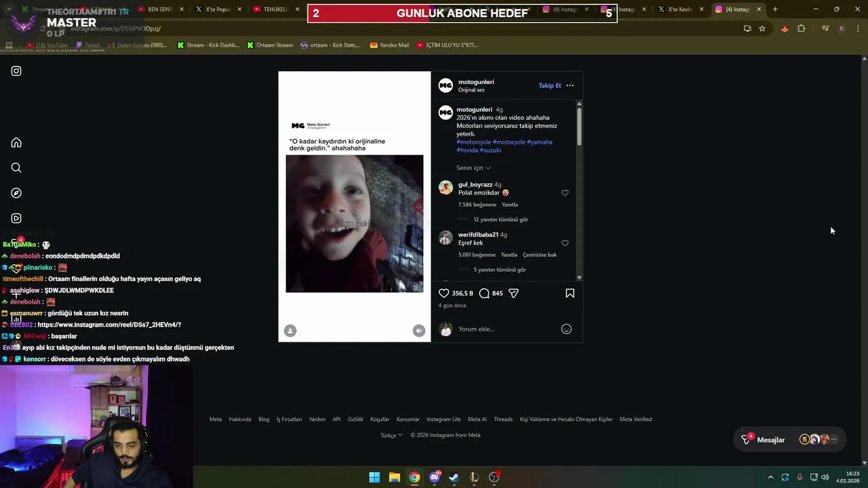Click Çevirisine bak on werifdlbaba21's comment
The height and width of the screenshot is (488, 868).
[540, 255]
